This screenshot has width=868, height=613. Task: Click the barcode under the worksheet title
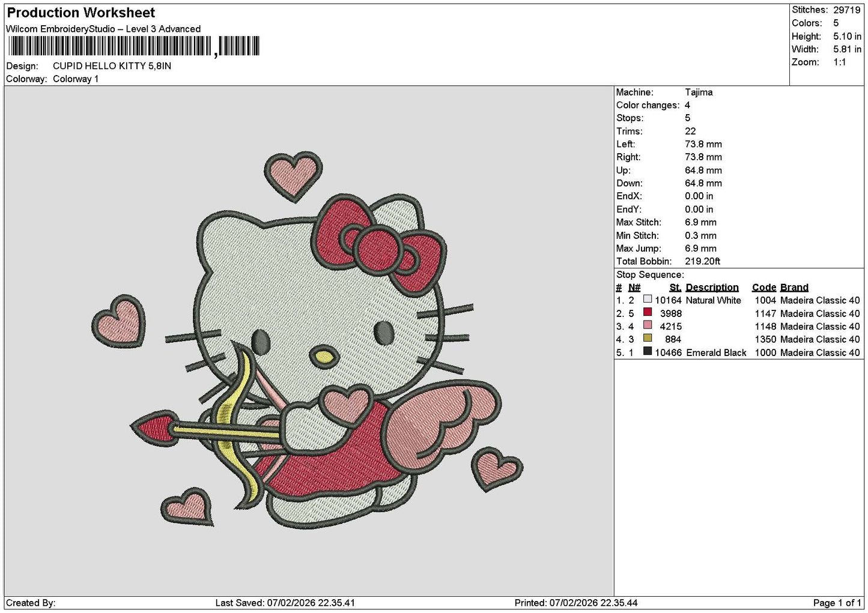point(133,46)
